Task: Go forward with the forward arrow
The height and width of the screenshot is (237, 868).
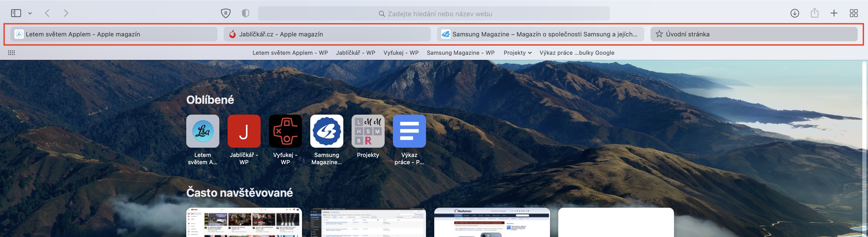Action: (x=66, y=13)
